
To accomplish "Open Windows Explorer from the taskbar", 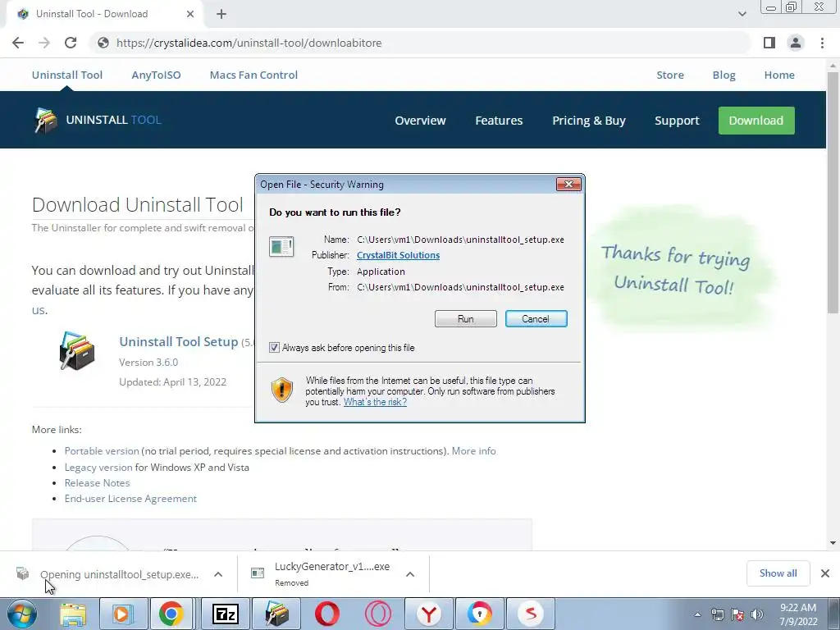I will click(73, 614).
